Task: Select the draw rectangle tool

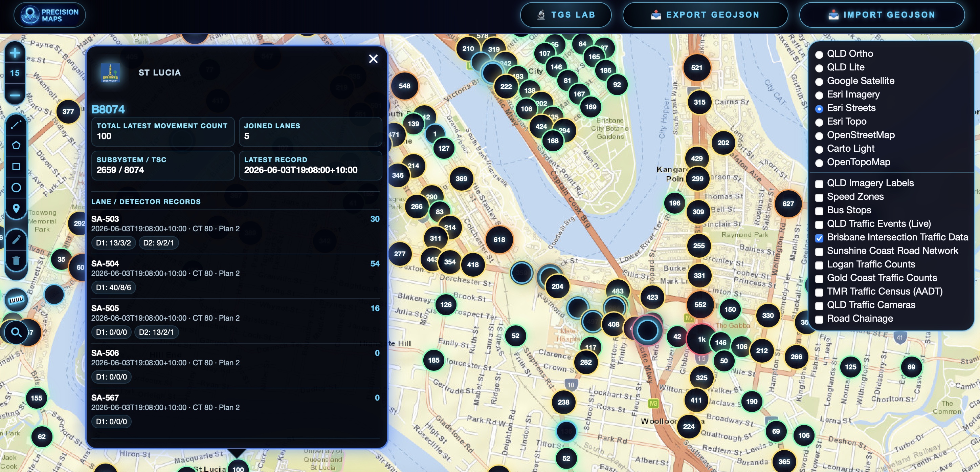Action: pyautogui.click(x=16, y=166)
